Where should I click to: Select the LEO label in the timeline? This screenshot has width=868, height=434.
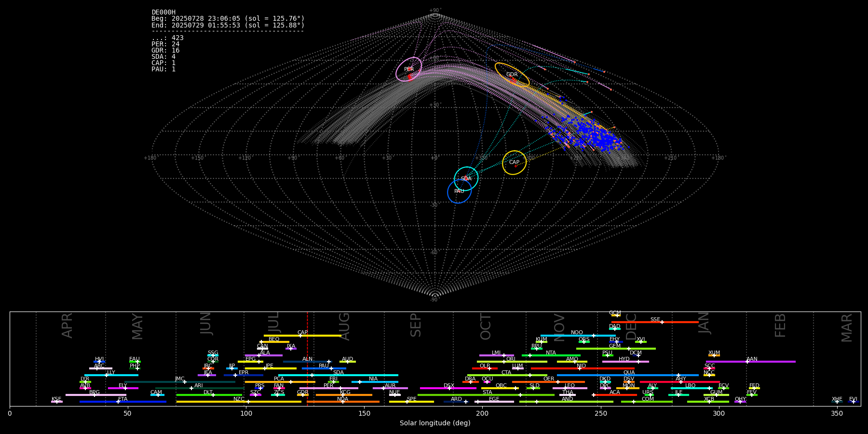[x=570, y=386]
